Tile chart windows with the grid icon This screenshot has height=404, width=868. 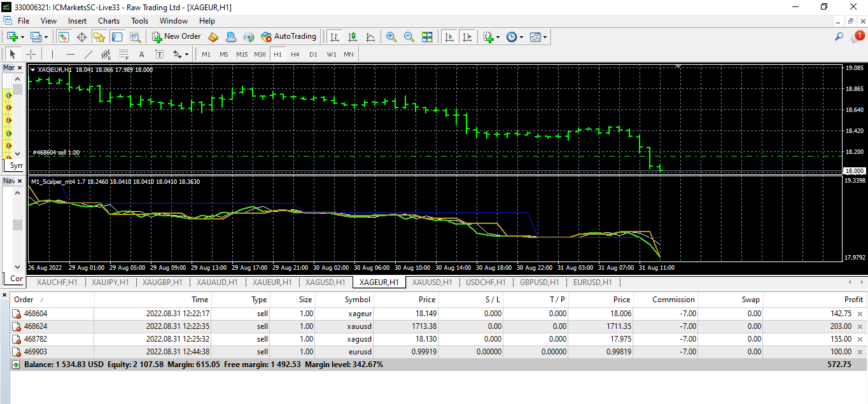[427, 37]
